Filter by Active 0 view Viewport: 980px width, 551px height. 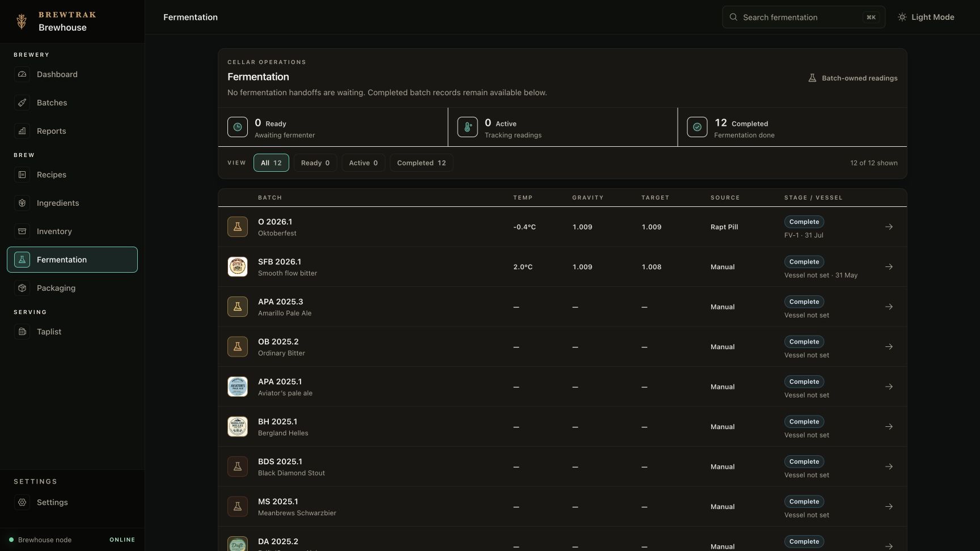tap(364, 163)
